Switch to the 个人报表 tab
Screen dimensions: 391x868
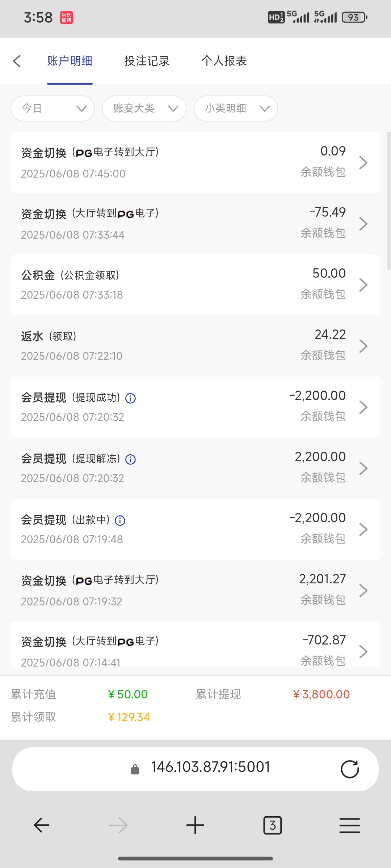[224, 61]
